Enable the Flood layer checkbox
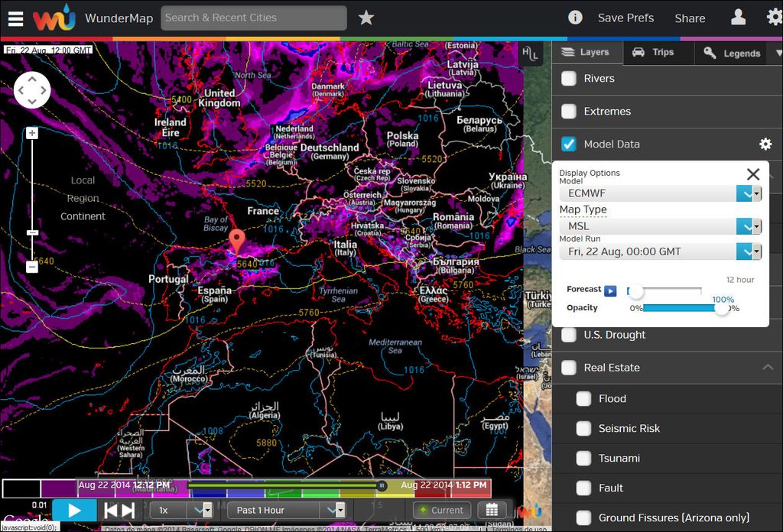 coord(583,399)
